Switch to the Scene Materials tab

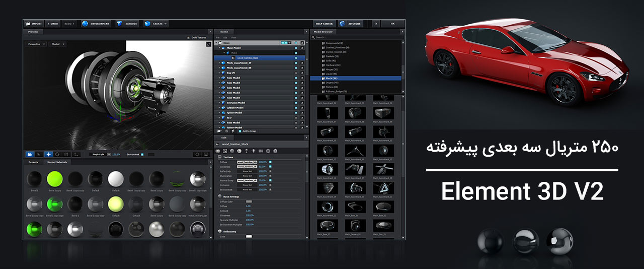coord(57,162)
